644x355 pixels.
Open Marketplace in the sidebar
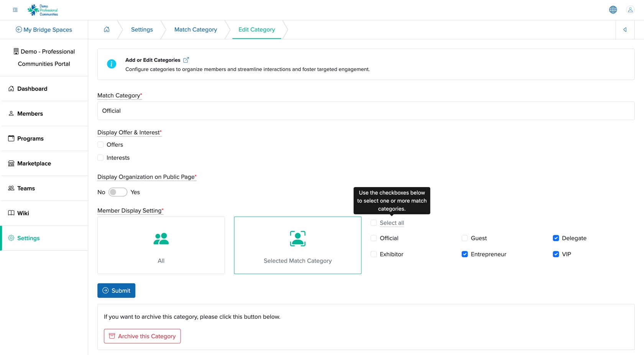click(44, 163)
